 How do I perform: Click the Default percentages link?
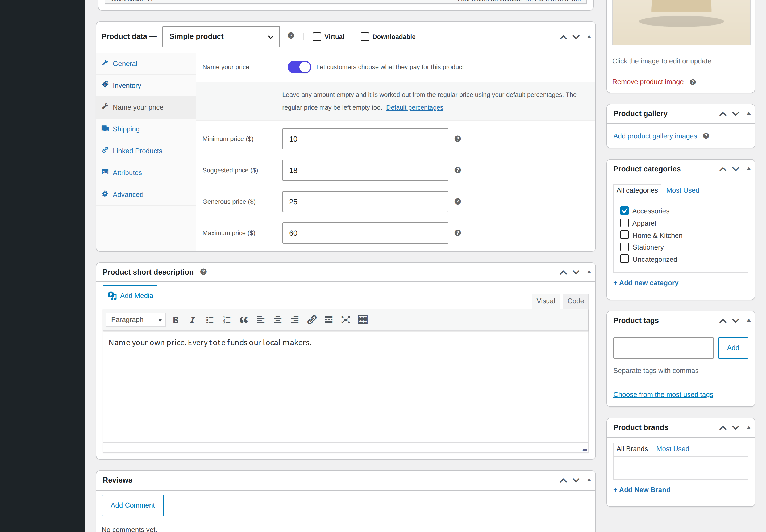pyautogui.click(x=415, y=107)
